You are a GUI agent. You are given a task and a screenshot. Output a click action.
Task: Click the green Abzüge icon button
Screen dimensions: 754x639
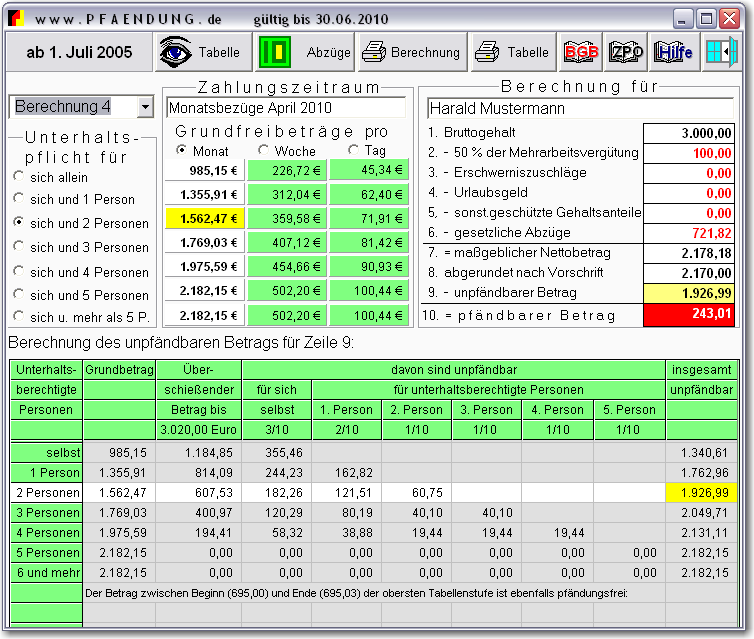[x=304, y=52]
